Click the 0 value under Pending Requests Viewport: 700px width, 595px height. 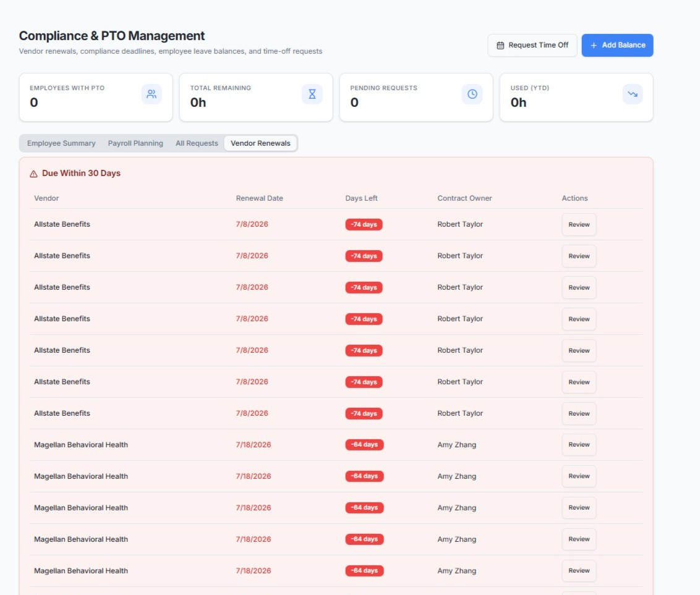[x=354, y=103]
